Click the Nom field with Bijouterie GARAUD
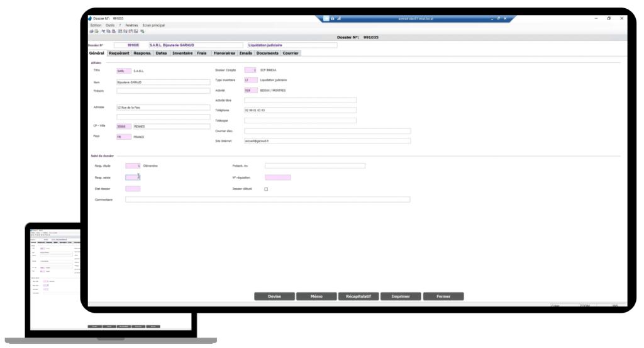This screenshot has height=348, width=644. pos(164,82)
